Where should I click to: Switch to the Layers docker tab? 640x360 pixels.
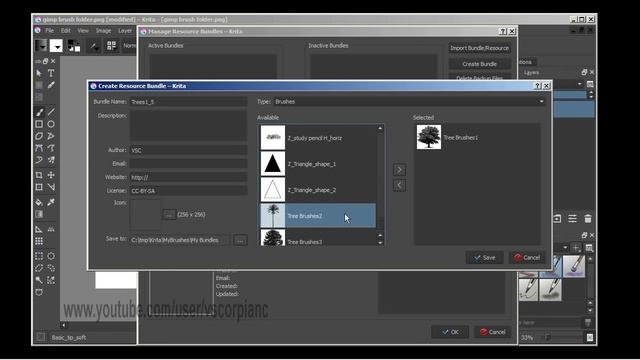click(531, 73)
